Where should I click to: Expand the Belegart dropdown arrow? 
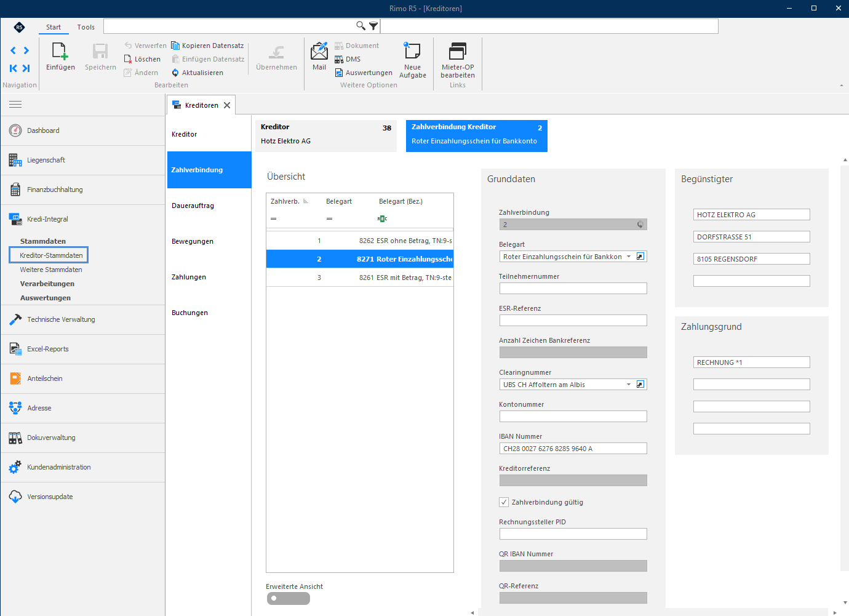point(629,257)
